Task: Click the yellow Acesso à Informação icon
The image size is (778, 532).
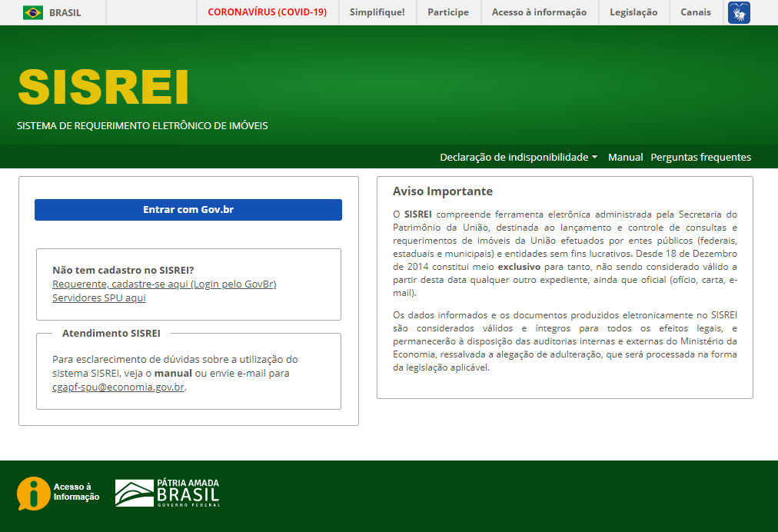Action: [x=32, y=491]
